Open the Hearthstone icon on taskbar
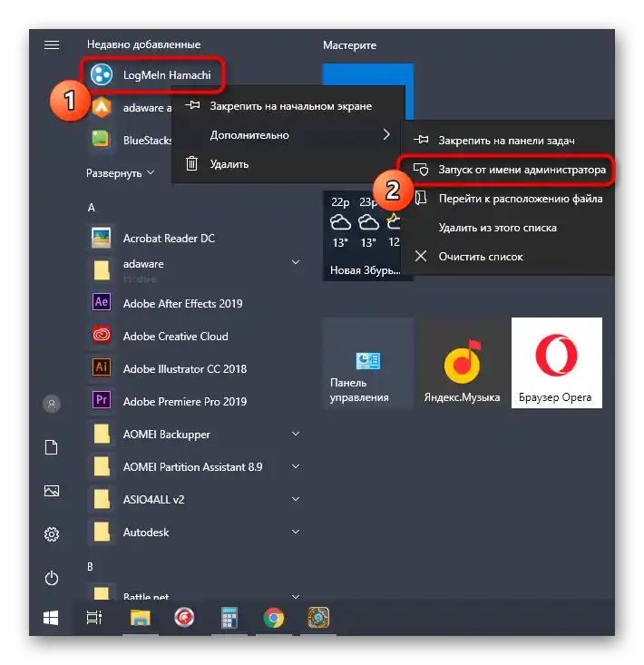This screenshot has width=644, height=665. tap(318, 618)
